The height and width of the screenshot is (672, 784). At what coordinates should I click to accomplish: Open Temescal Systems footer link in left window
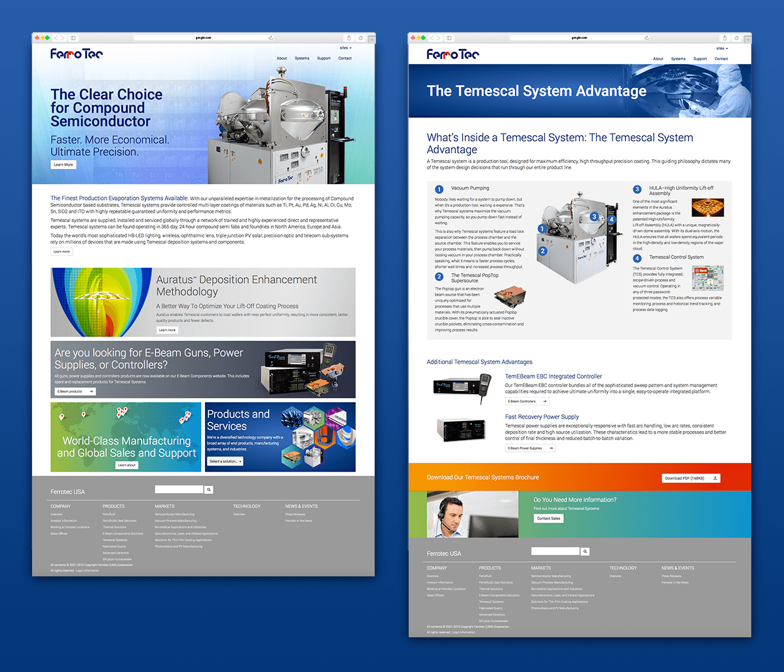[115, 540]
